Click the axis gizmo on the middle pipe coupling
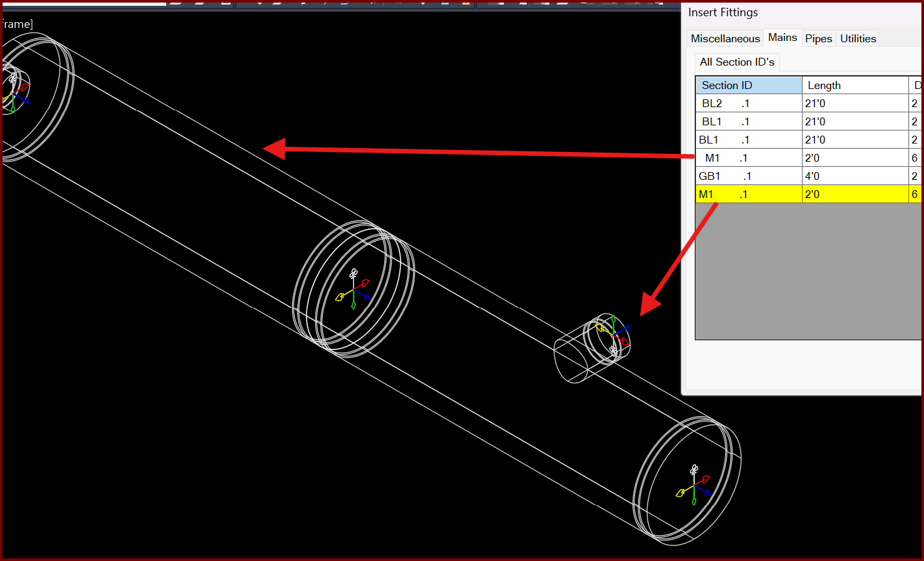 coord(353,290)
